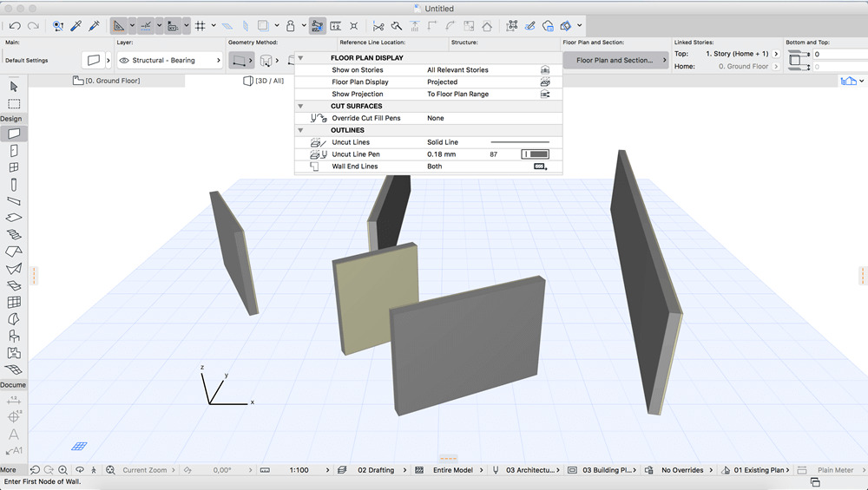Click the Floor Plan and Section button

click(x=614, y=61)
